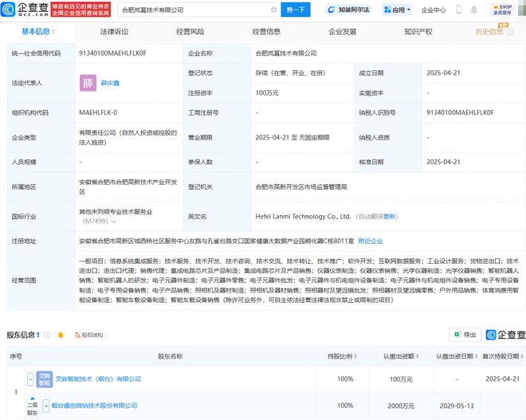Collapse 二级股东 with the up arrow

tap(32, 398)
